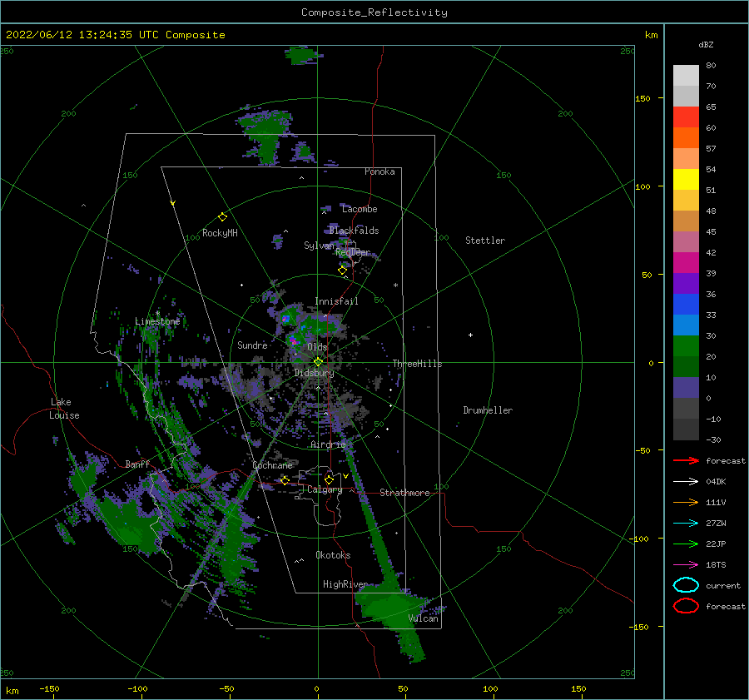Click the red swatch in dBZ legend

pyautogui.click(x=686, y=117)
